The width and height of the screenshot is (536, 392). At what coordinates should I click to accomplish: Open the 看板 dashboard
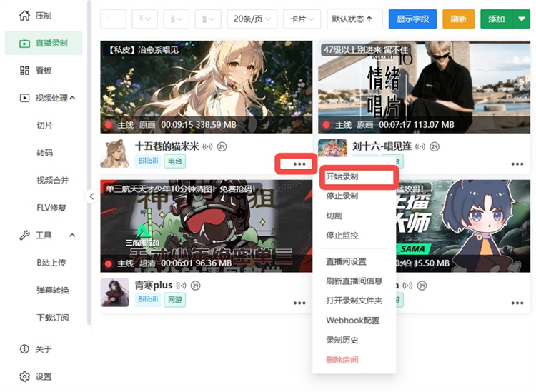point(44,71)
